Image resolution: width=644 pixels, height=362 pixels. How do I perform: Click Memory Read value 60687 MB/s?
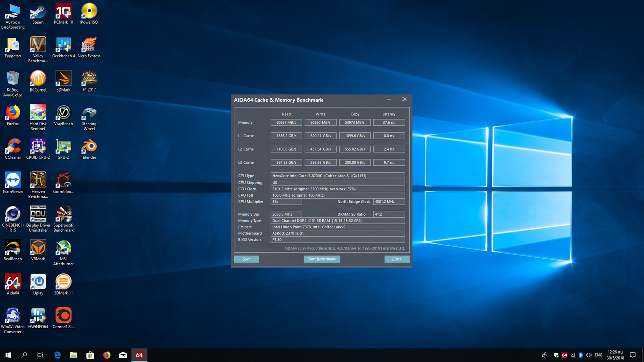point(286,122)
